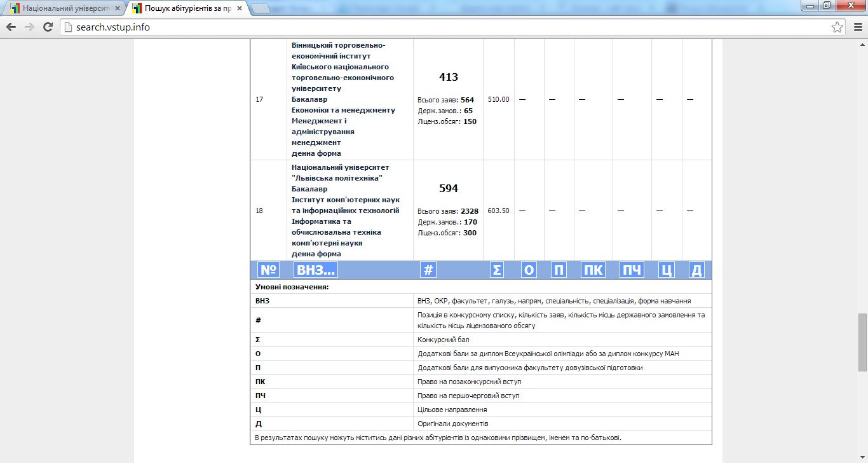Click the note 'В результатах пошуку можуть міститись...'
The image size is (868, 463).
[438, 438]
